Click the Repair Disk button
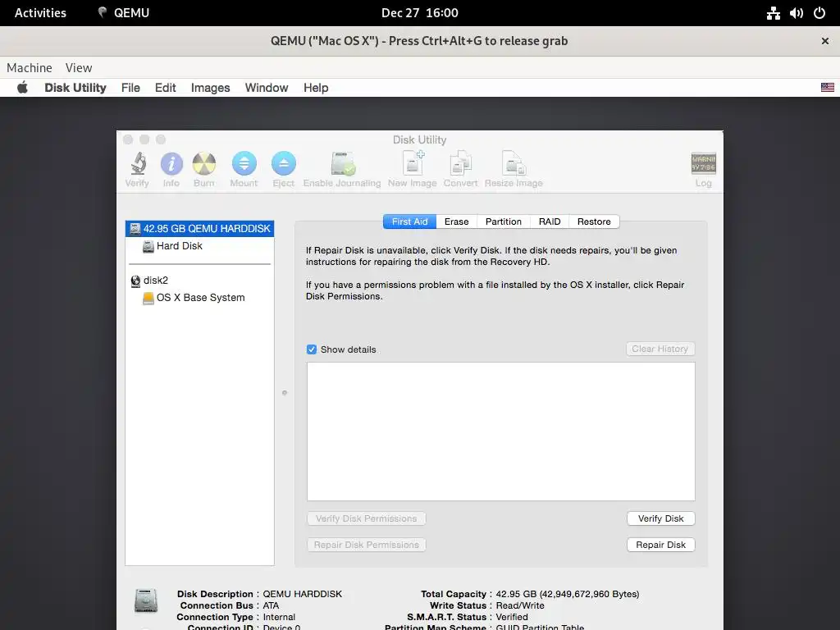 [660, 545]
